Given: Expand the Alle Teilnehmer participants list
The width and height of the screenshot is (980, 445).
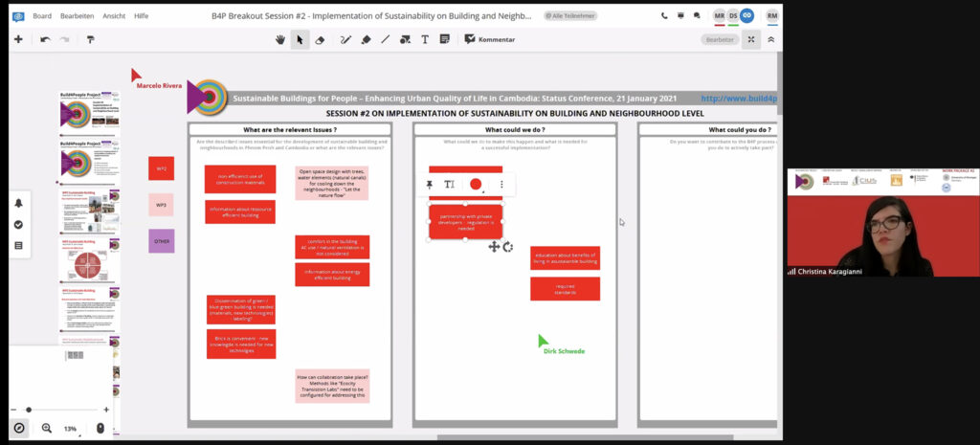Looking at the screenshot, I should click(569, 15).
